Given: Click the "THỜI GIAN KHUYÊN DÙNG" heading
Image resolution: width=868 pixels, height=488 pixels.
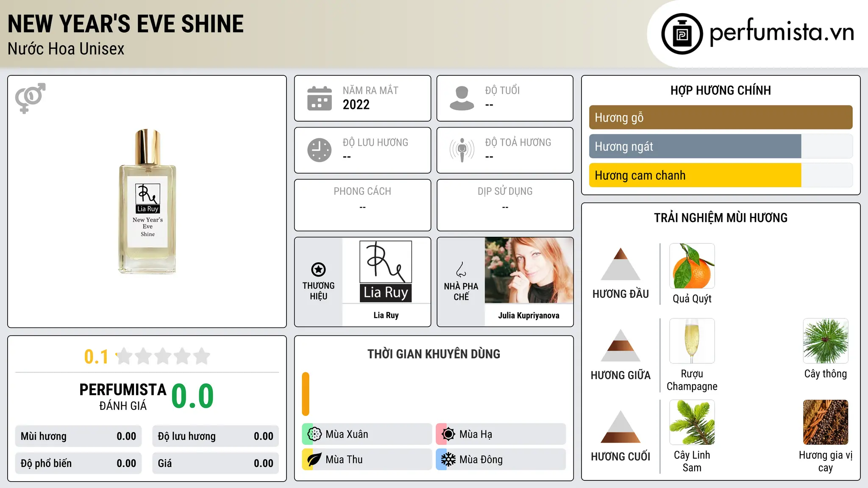Looking at the screenshot, I should [434, 354].
